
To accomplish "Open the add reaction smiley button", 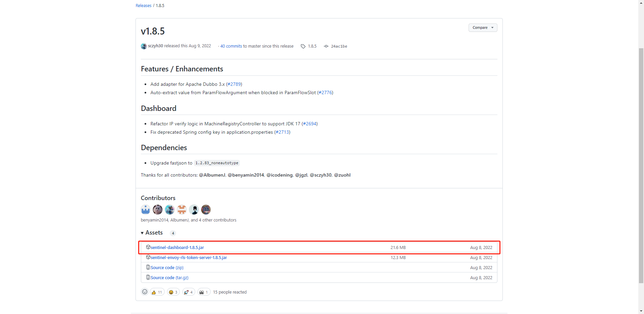I will [x=145, y=292].
